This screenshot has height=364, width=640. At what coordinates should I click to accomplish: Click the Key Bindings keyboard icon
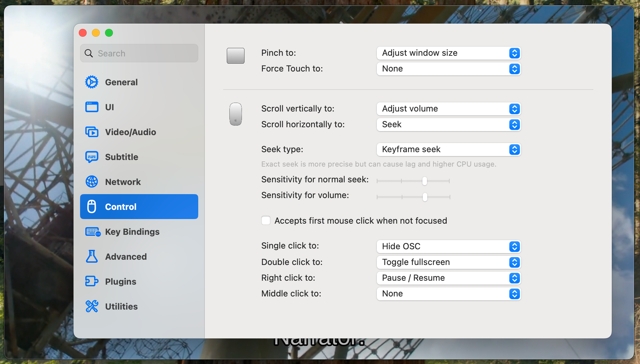point(93,232)
